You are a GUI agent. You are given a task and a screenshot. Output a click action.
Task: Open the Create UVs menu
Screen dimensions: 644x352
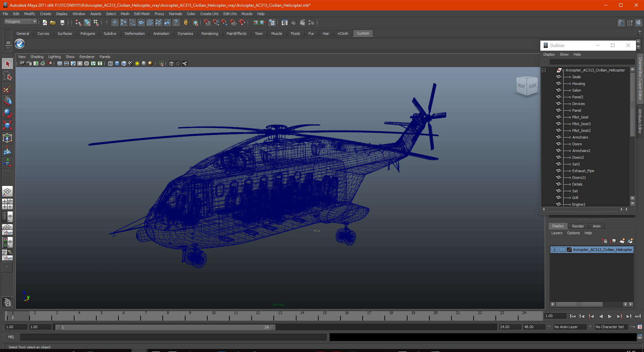(x=209, y=14)
